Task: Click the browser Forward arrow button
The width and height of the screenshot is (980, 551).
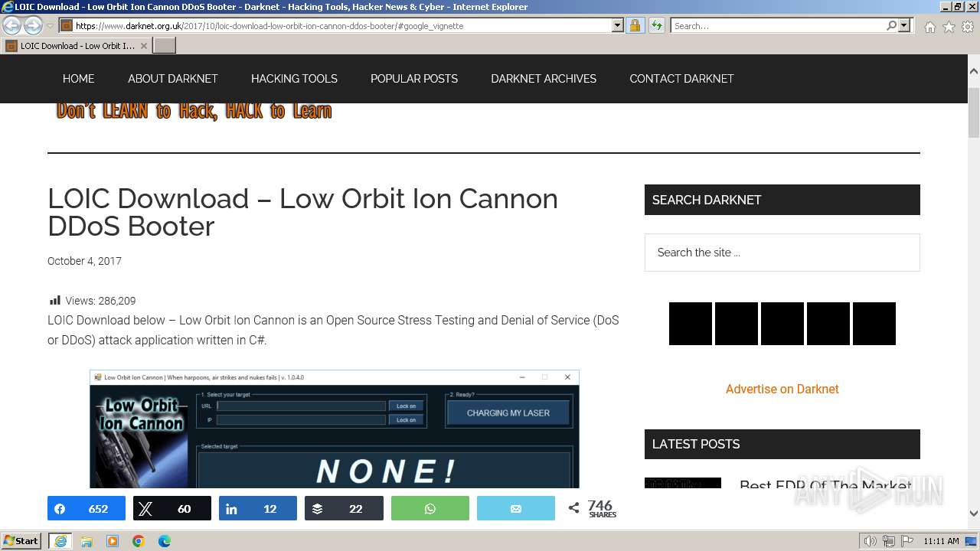Action: click(x=33, y=26)
